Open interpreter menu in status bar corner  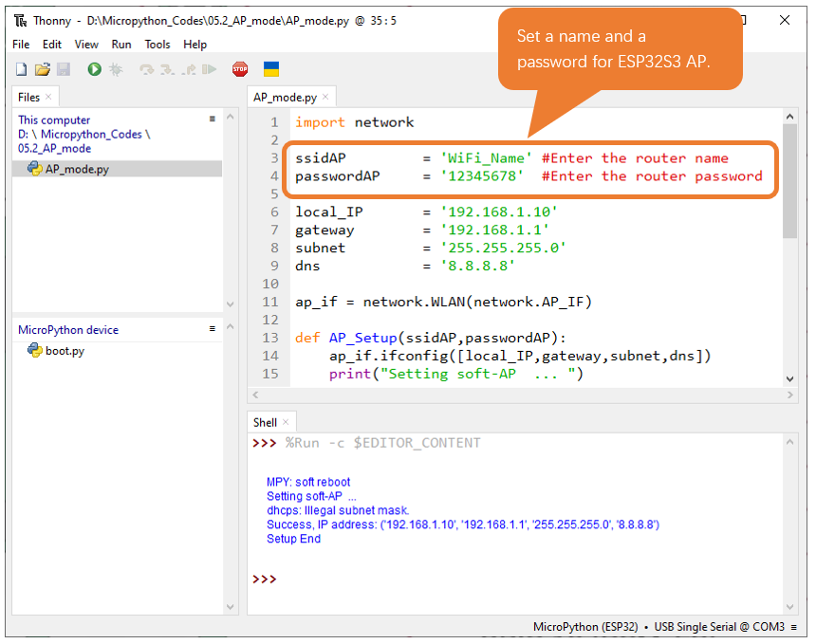(793, 627)
